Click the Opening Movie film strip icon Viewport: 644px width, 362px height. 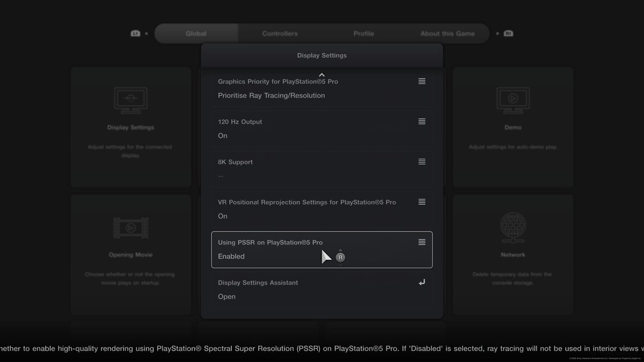tap(130, 227)
